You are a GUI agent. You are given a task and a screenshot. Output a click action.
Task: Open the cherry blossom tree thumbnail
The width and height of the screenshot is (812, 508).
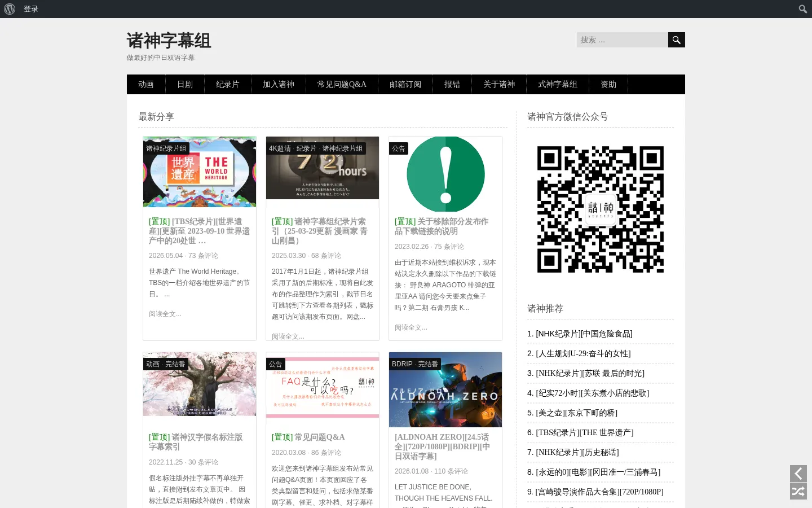coord(200,384)
